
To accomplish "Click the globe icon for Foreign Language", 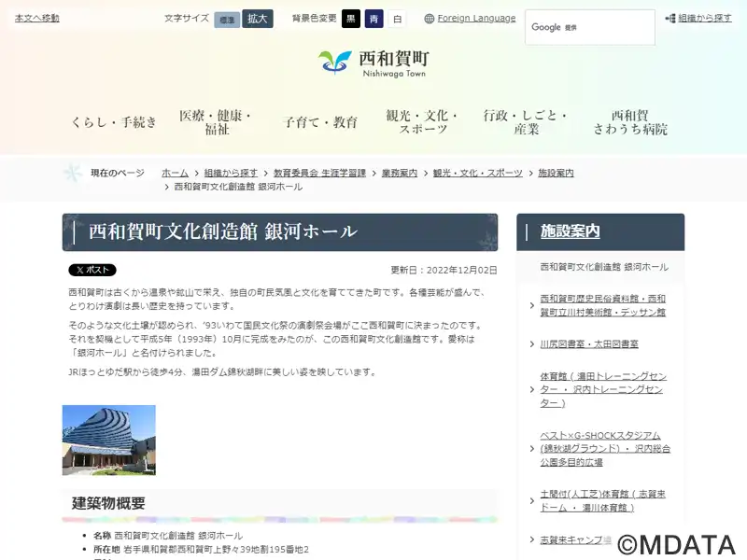I will 430,19.
